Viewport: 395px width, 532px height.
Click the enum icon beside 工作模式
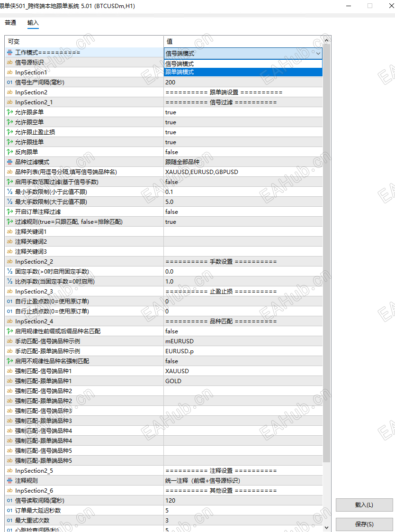pyautogui.click(x=9, y=52)
